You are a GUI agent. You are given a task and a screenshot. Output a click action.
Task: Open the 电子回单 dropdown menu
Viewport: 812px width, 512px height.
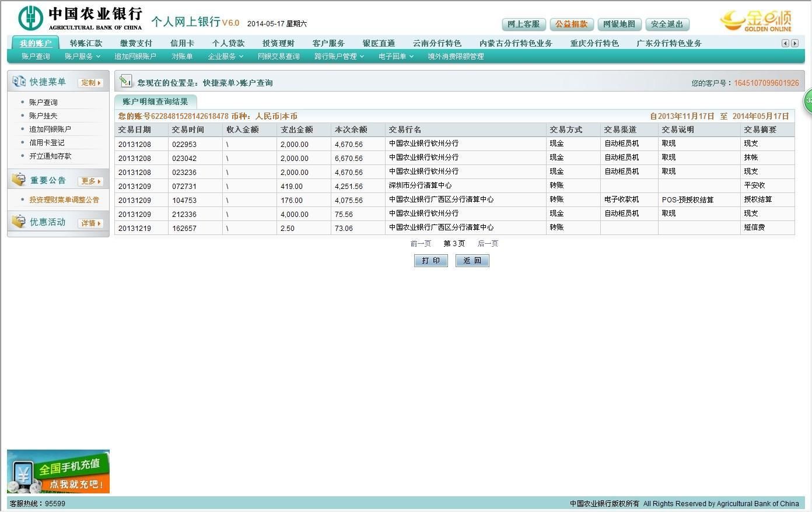coord(395,57)
